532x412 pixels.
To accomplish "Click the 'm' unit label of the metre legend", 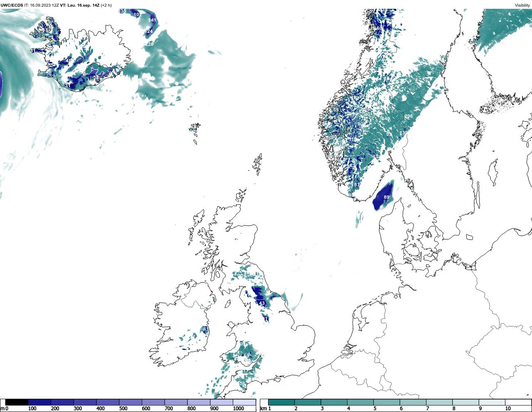I will (x=2, y=409).
